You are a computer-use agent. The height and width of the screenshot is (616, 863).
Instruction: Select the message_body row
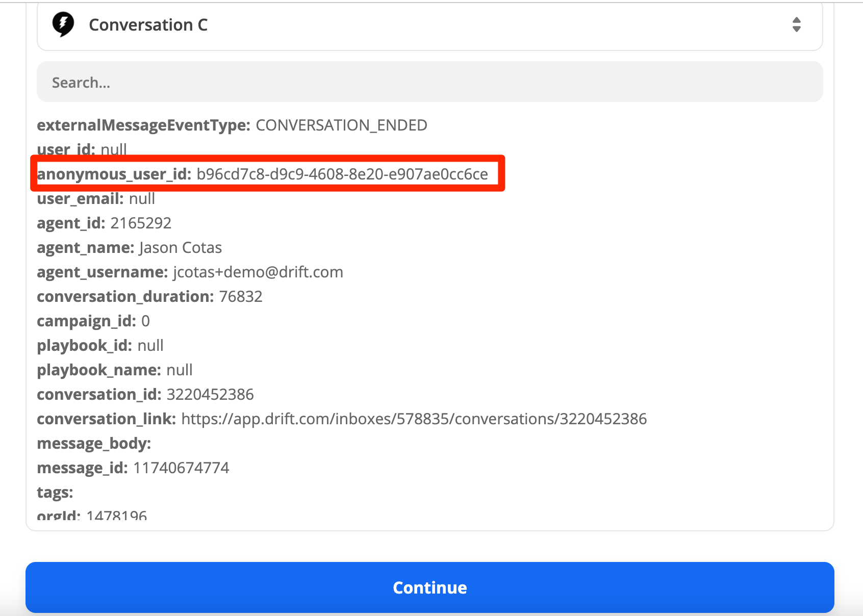(94, 443)
